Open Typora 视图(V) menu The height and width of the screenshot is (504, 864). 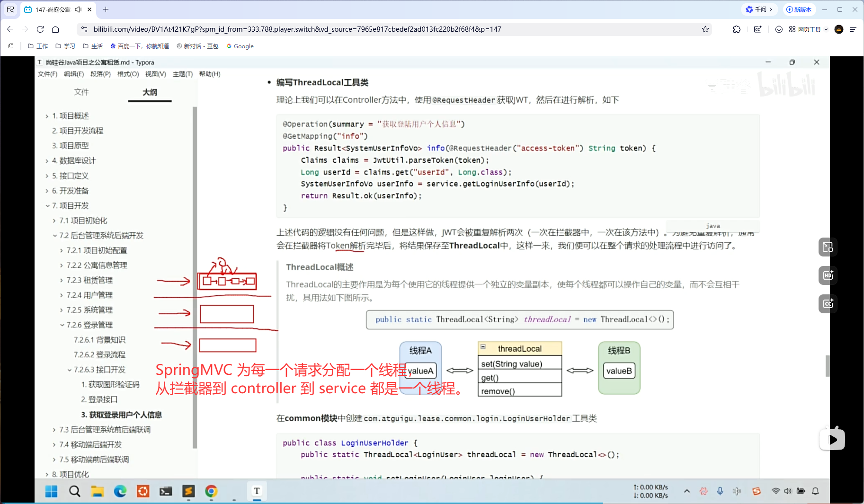(x=155, y=74)
